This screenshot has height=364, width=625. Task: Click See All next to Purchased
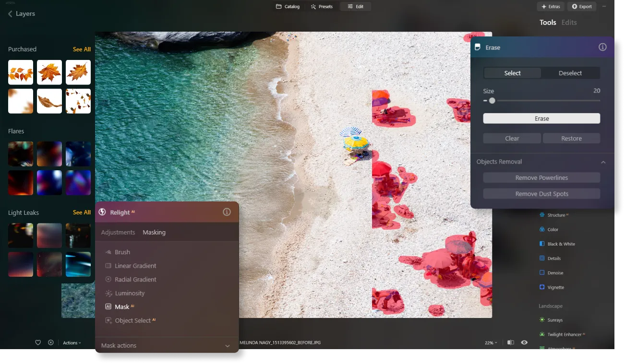(x=82, y=49)
